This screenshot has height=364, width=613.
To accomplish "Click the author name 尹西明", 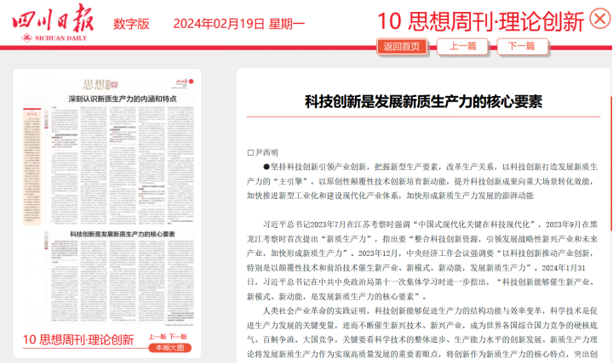I will (x=266, y=152).
